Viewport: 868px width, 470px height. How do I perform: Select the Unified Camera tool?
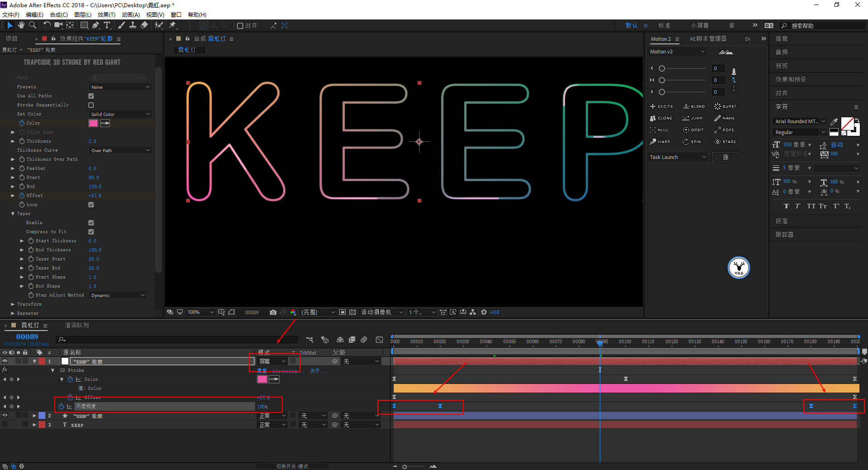click(x=58, y=25)
